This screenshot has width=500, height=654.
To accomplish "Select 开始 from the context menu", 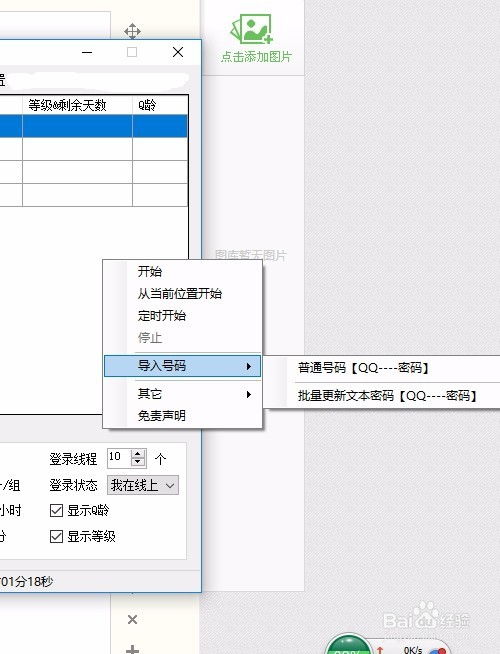I will [182, 272].
